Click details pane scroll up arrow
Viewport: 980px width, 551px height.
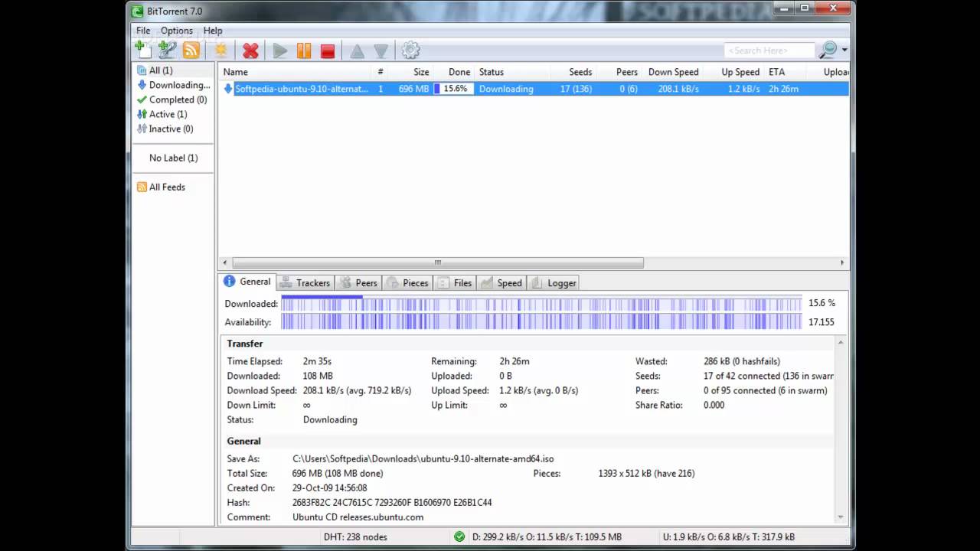tap(841, 342)
